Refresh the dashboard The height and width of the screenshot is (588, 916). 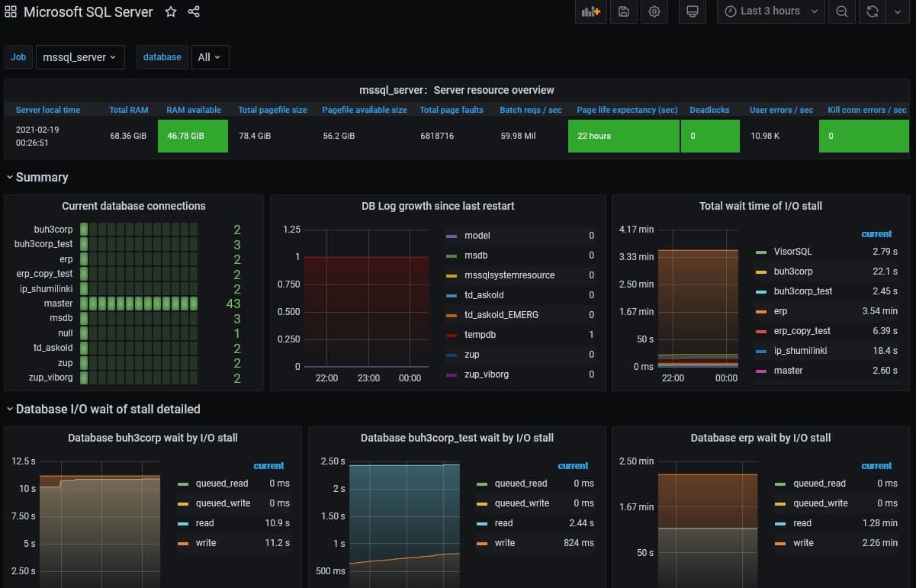[x=873, y=11]
